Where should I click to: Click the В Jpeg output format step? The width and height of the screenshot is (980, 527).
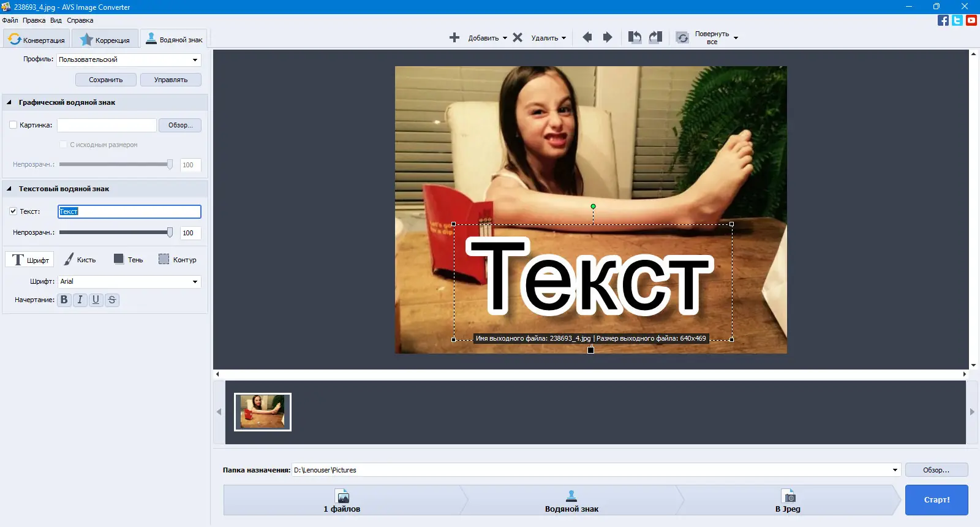pyautogui.click(x=788, y=500)
